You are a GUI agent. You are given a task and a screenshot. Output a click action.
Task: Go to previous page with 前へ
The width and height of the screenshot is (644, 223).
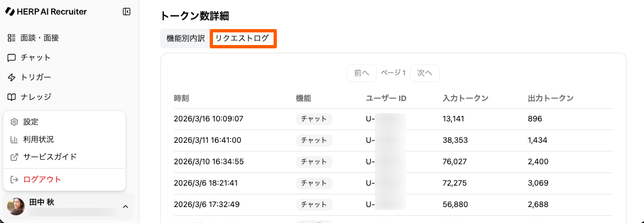(x=361, y=73)
